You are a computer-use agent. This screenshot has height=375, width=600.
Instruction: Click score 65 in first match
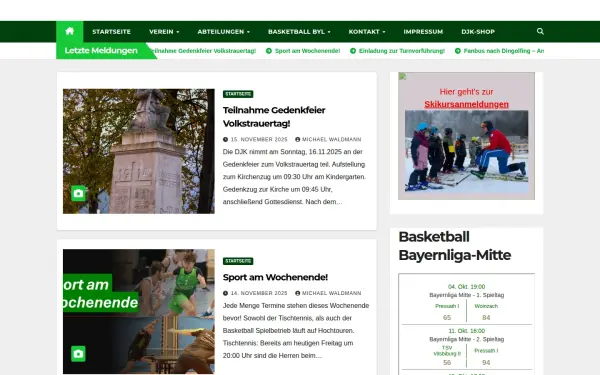coord(447,318)
